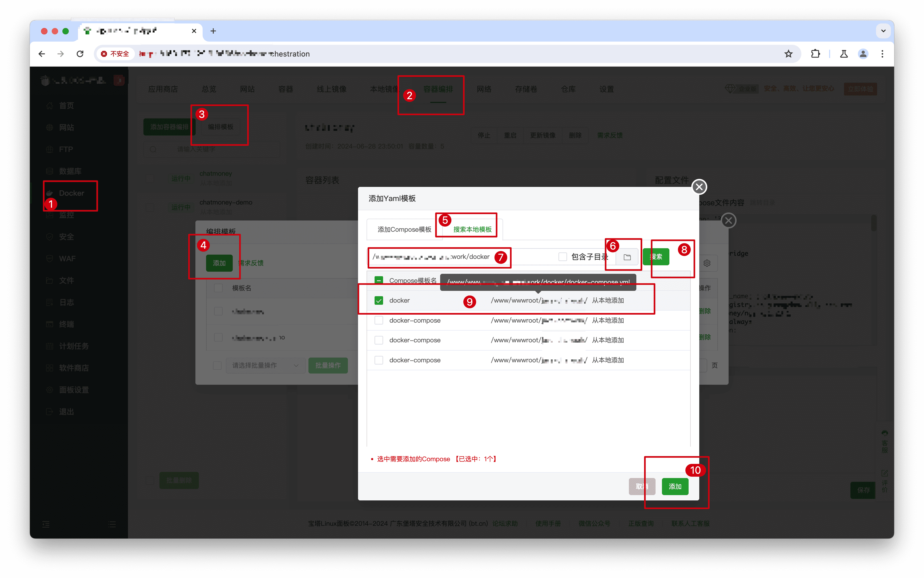Check the chatmoney row checkbox
Screen dimensions: 924x578
point(150,179)
